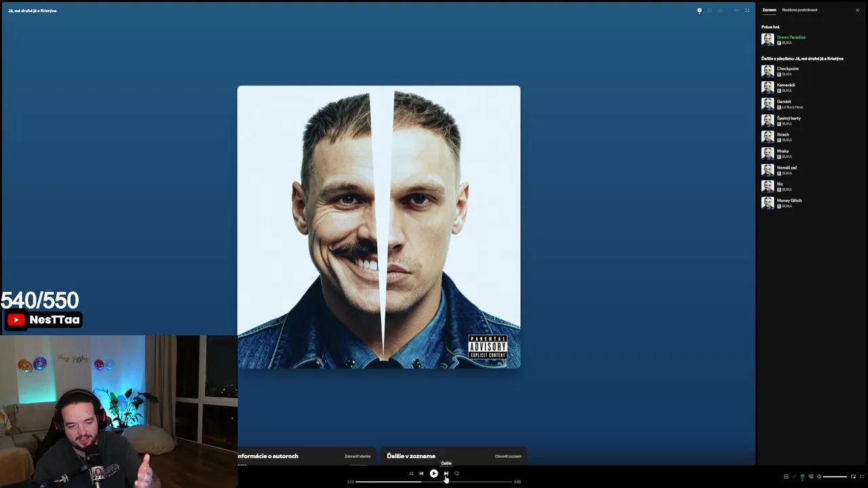The image size is (868, 488).
Task: Show lyrics with the microphone icon
Action: [x=794, y=476]
